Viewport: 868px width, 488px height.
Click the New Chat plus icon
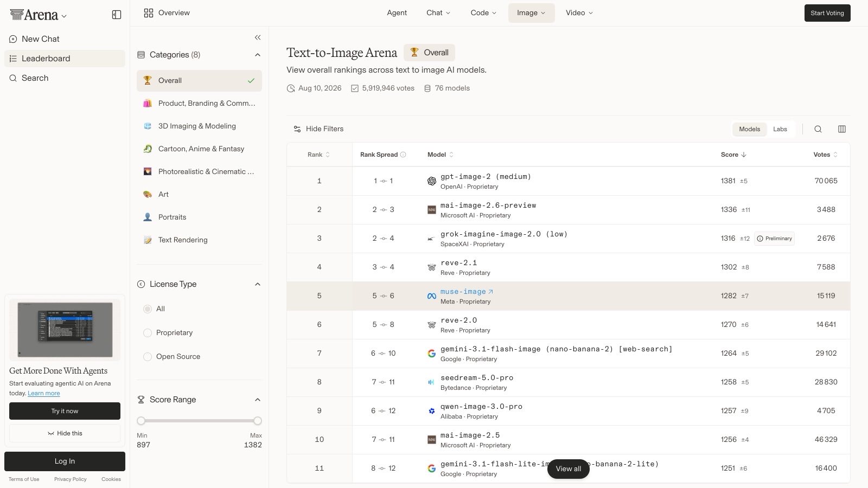click(x=13, y=39)
